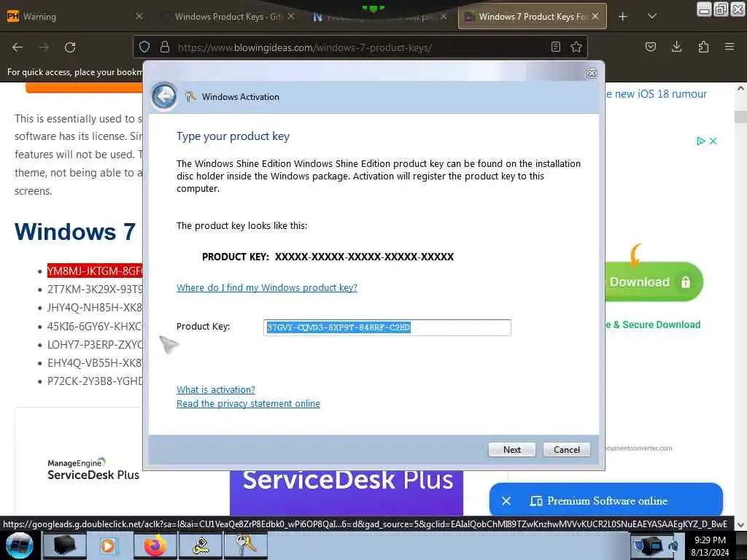
Task: Expand the list all tabs chevron
Action: click(x=652, y=17)
